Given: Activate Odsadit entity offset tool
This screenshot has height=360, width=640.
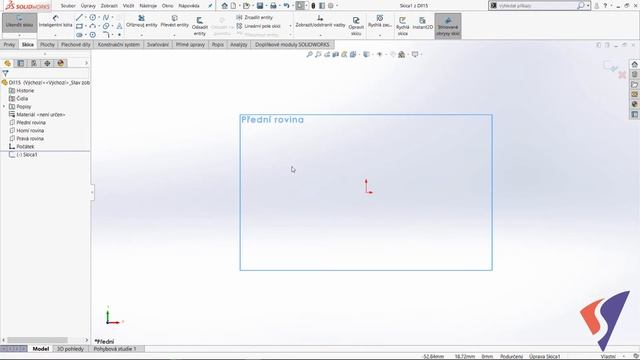Looking at the screenshot, I should point(200,26).
